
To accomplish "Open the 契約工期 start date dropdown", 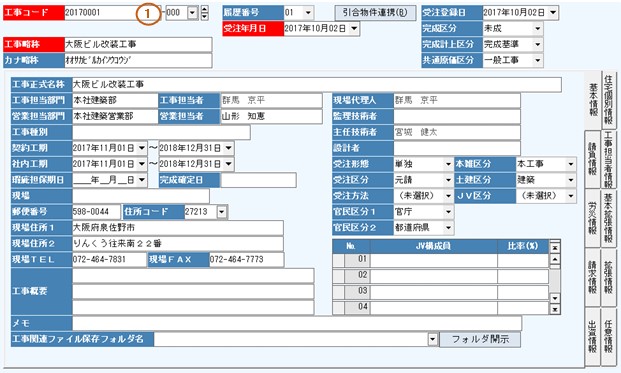I will [142, 148].
